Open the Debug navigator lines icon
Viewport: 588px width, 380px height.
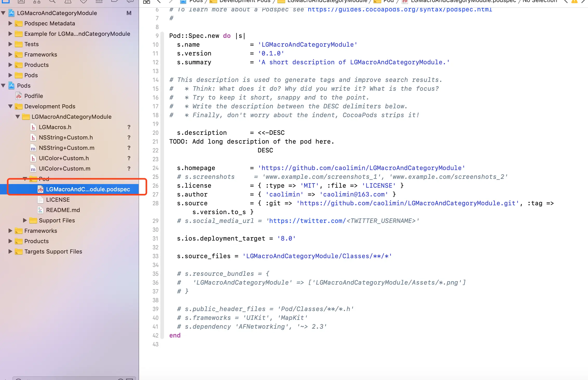[x=99, y=1]
